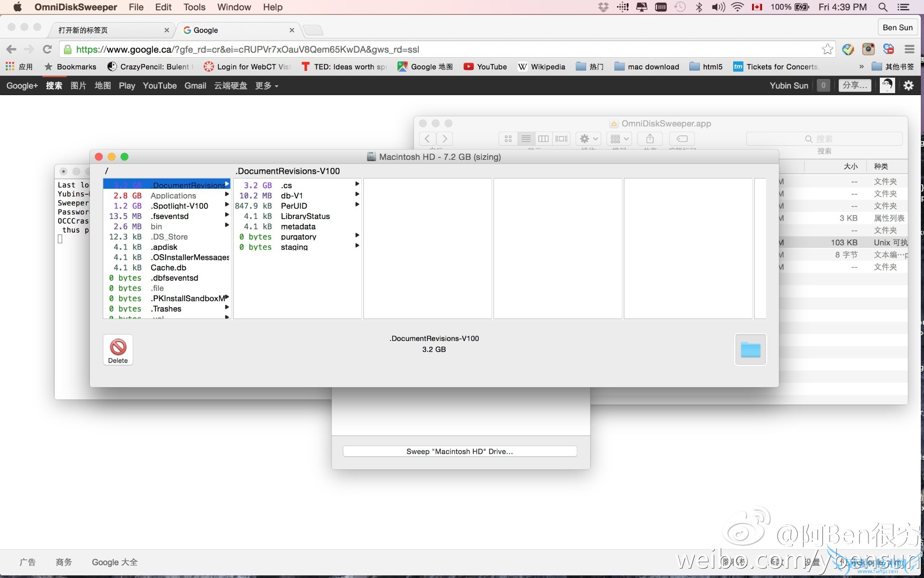Image resolution: width=924 pixels, height=578 pixels.
Task: Open the Chrome hamburger menu icon
Action: 910,49
